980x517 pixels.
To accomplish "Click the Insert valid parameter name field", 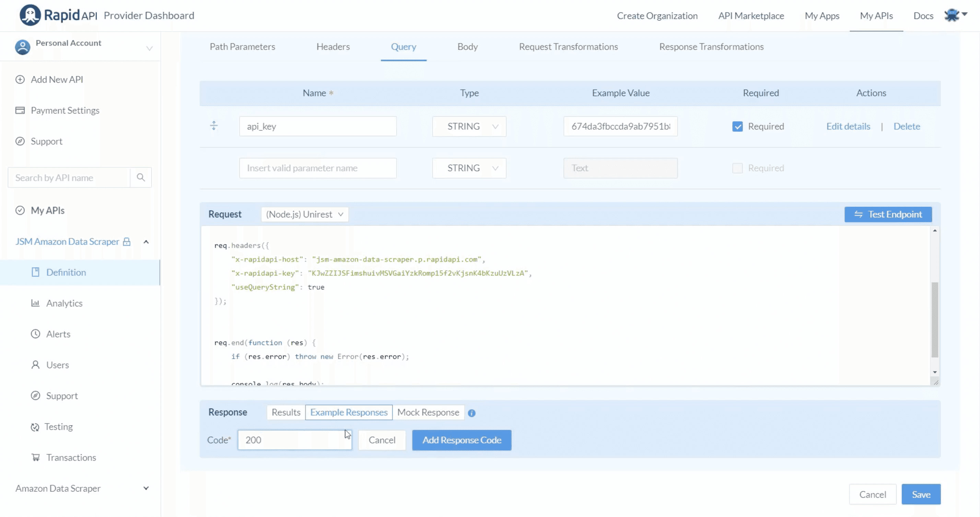I will pos(318,168).
